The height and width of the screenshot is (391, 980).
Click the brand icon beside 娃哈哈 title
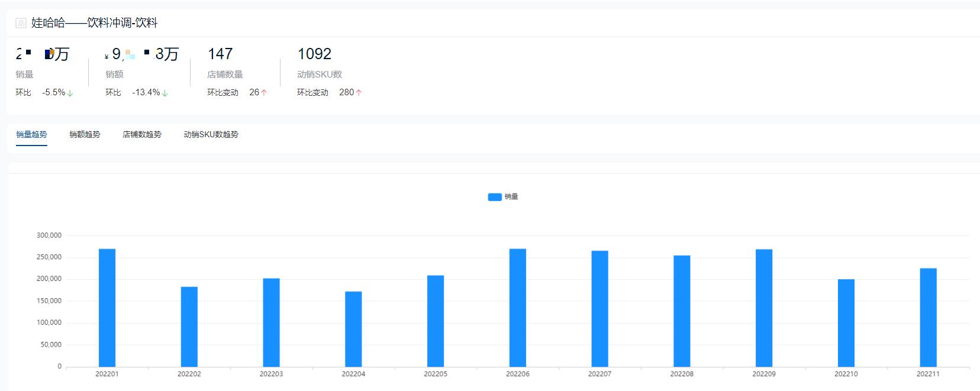[x=21, y=23]
